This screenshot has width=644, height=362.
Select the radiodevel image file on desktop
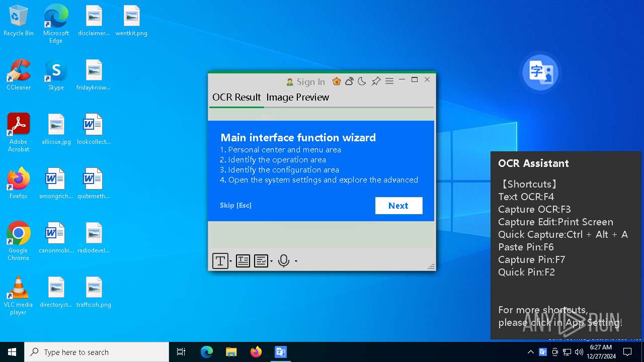[x=94, y=238]
